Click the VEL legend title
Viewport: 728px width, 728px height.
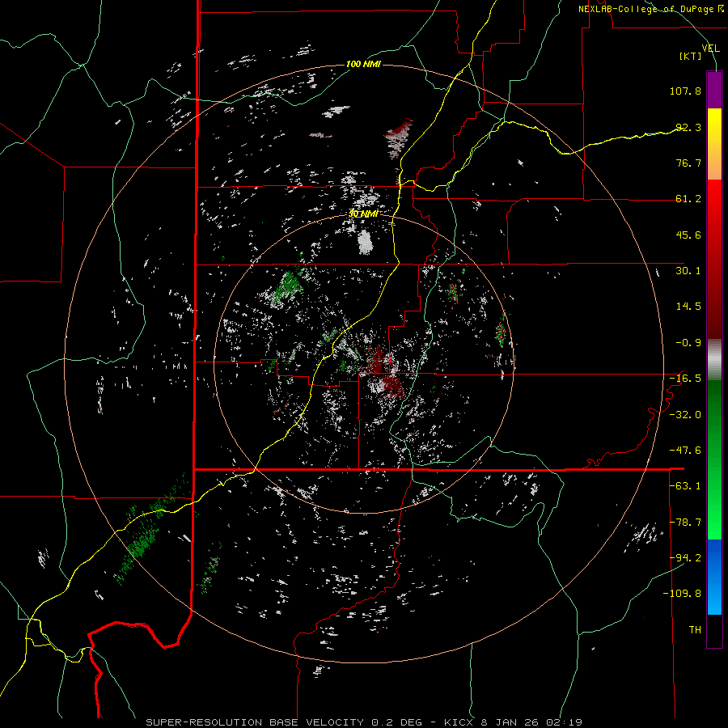pos(710,49)
